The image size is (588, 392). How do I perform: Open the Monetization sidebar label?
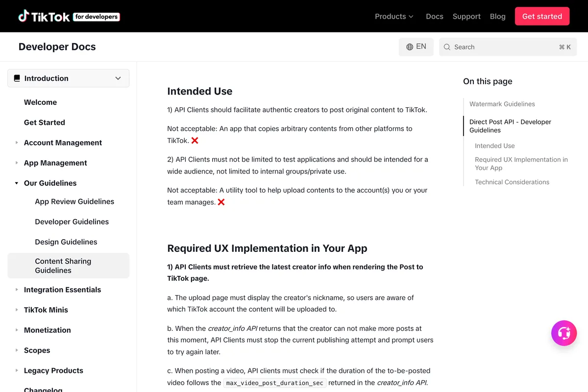click(48, 330)
